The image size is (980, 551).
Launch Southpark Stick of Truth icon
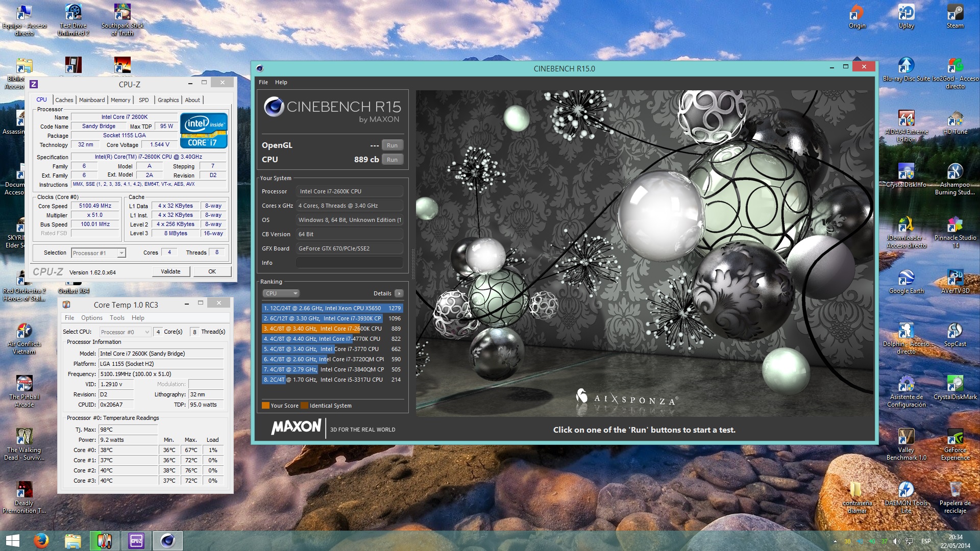click(122, 20)
